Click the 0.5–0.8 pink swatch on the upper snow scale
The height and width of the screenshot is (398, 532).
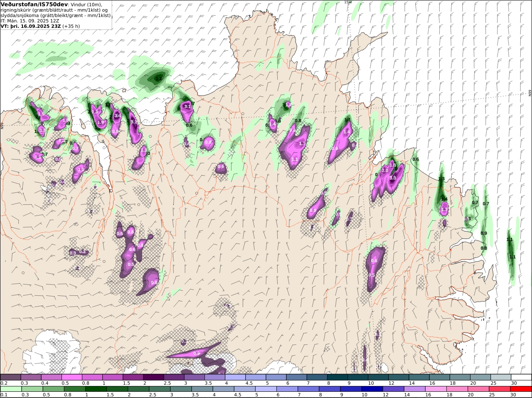[x=71, y=377]
